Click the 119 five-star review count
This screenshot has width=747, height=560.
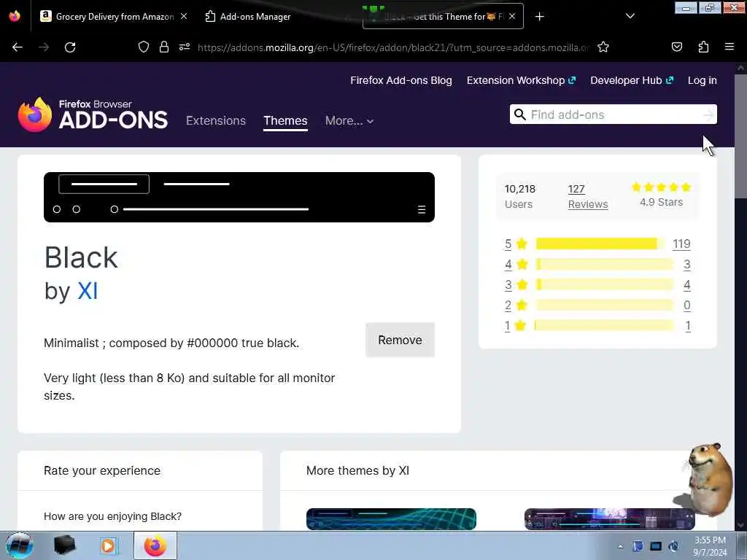click(x=681, y=244)
